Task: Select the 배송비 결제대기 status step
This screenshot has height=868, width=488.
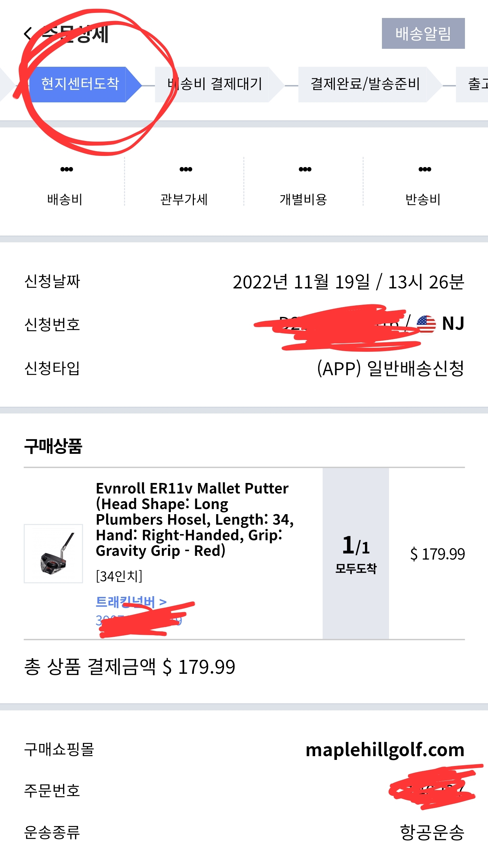Action: click(215, 84)
